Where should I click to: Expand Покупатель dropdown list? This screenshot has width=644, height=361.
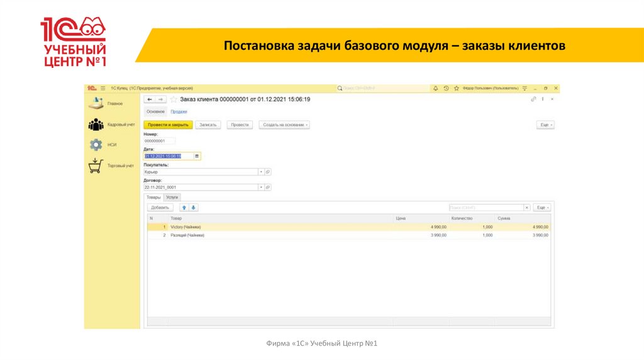[261, 172]
